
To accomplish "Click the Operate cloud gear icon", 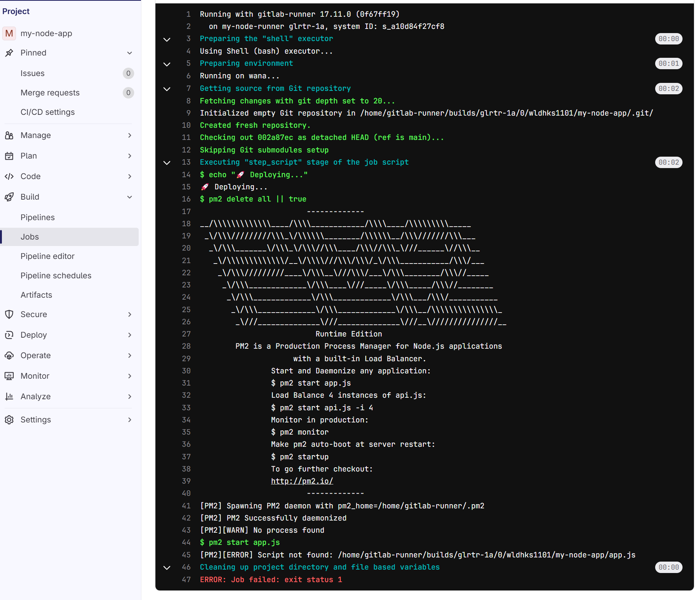I will click(x=9, y=356).
